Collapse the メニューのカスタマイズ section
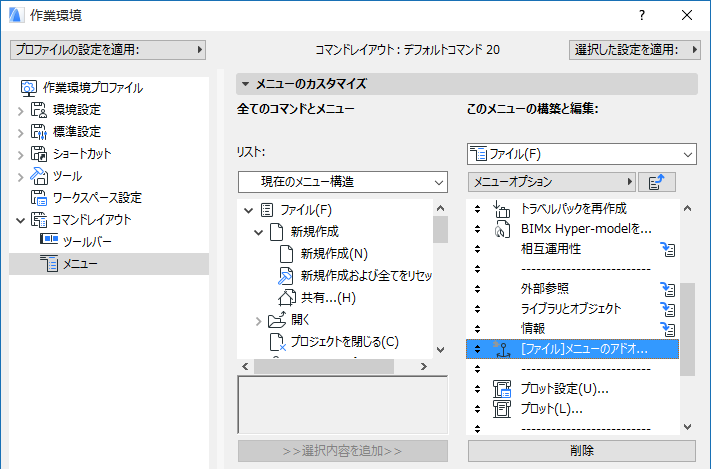Screen dimensions: 711x469 (244, 84)
